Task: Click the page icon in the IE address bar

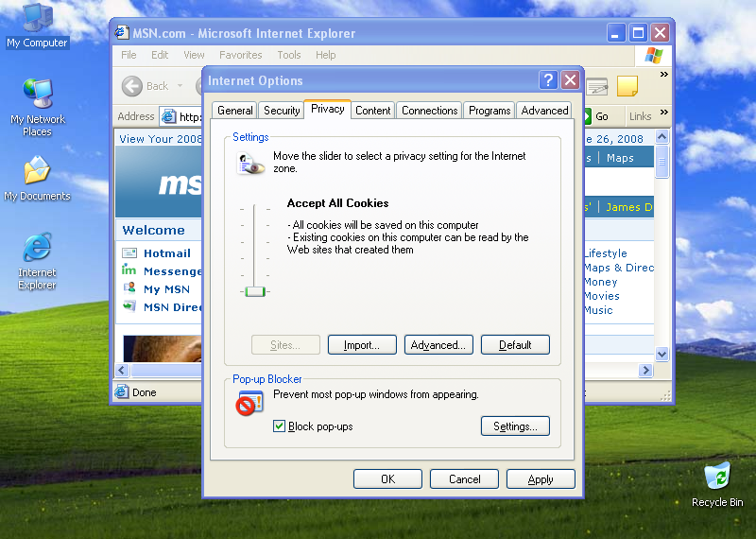Action: point(169,116)
